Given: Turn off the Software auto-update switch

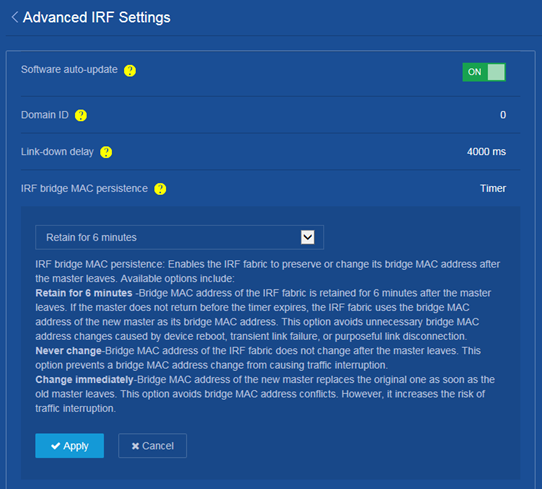Looking at the screenshot, I should (x=484, y=72).
